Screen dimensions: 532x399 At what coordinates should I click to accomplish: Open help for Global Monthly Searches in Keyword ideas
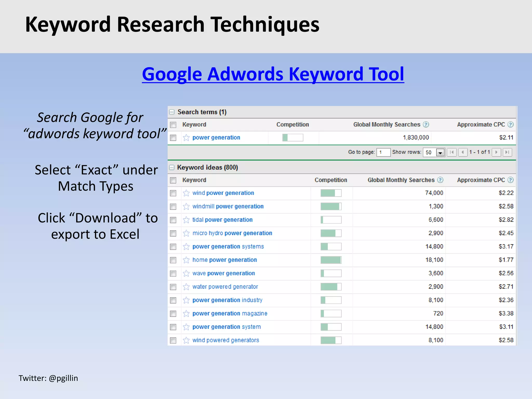pyautogui.click(x=440, y=180)
